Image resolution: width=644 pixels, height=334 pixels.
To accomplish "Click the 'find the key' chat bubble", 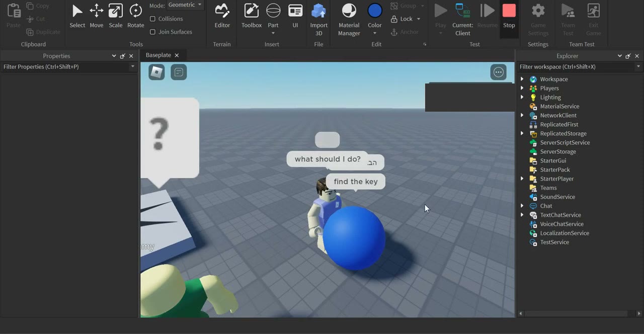I will (x=356, y=182).
